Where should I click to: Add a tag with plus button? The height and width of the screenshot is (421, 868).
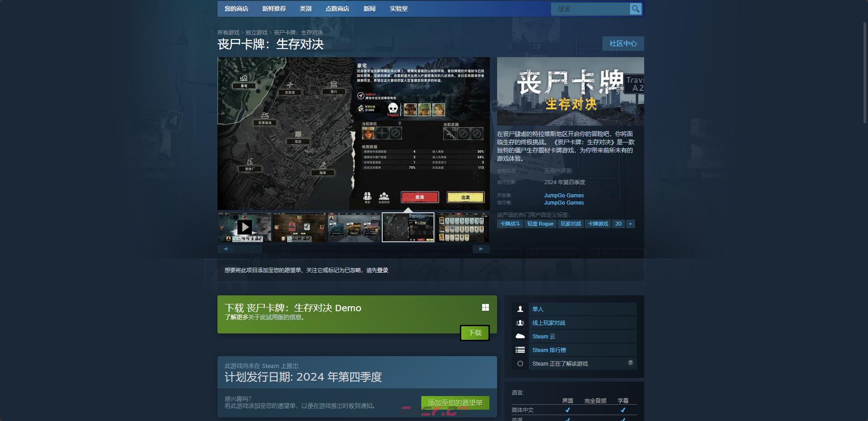630,224
